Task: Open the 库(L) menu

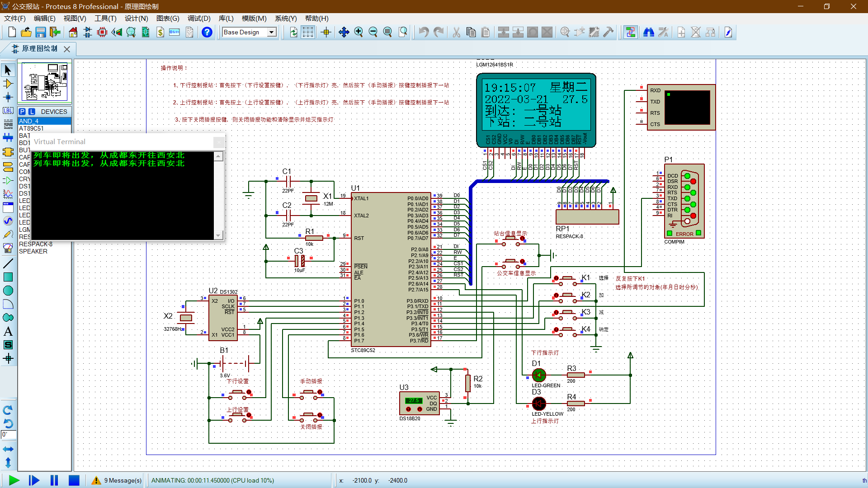Action: (226, 19)
